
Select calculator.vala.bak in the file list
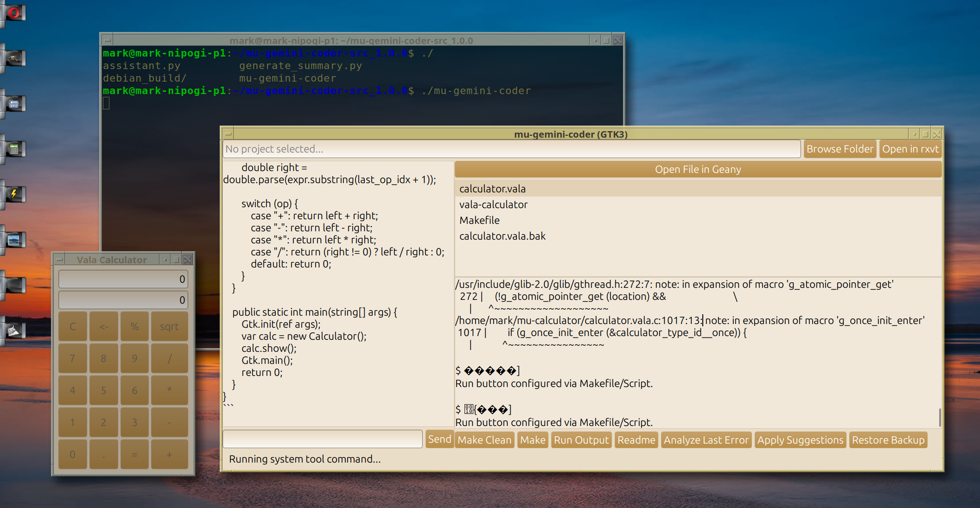click(698, 236)
